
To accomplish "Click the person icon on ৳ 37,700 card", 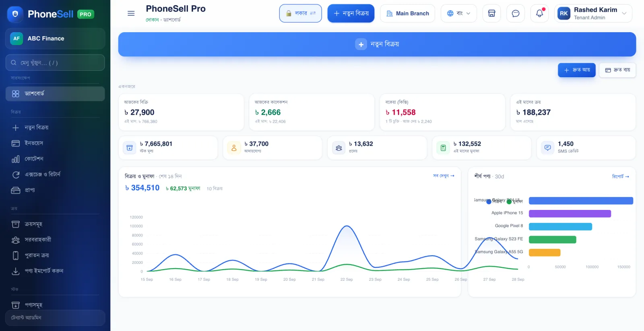I will (x=234, y=148).
